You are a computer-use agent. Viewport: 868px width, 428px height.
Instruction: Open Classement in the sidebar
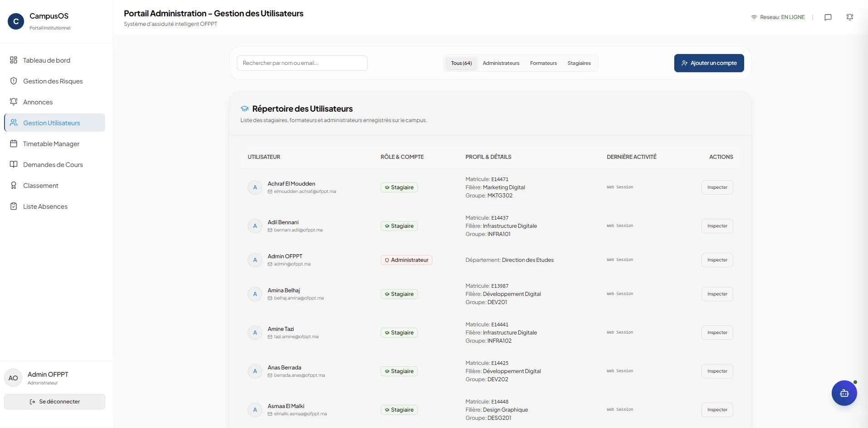tap(55, 186)
